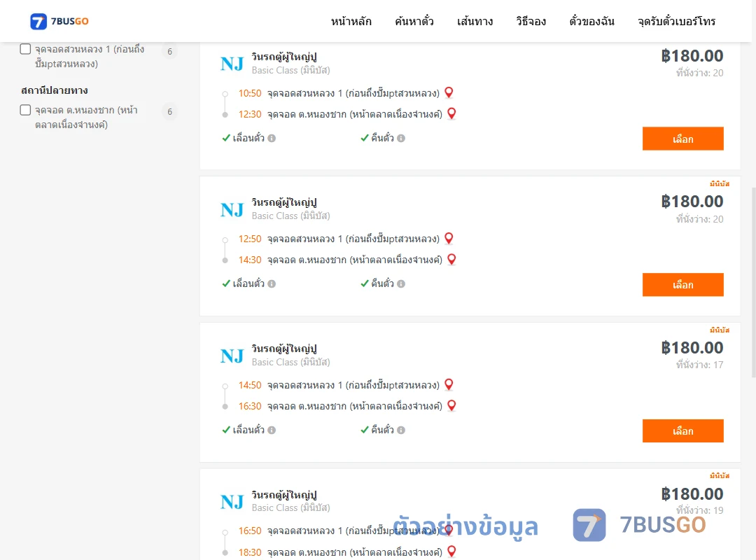Open the ตั๋วของฉัน menu item

click(x=591, y=21)
